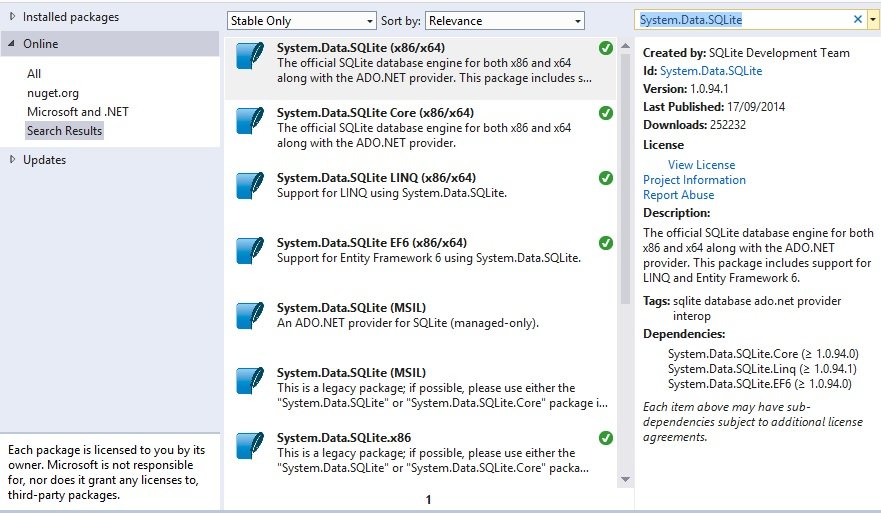Viewport: 881px width, 513px height.
Task: Select the System.Data.SQLite EF6 (x86/x64) title
Action: pyautogui.click(x=372, y=243)
